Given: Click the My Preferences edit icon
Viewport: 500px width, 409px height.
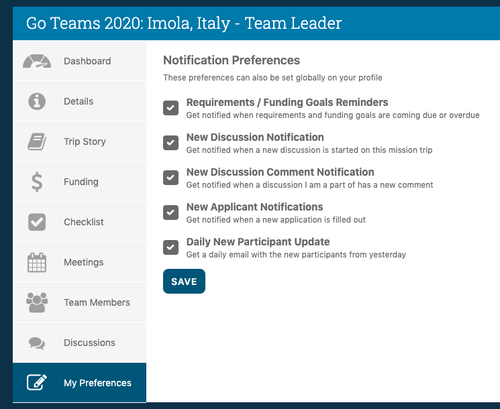Looking at the screenshot, I should (37, 382).
